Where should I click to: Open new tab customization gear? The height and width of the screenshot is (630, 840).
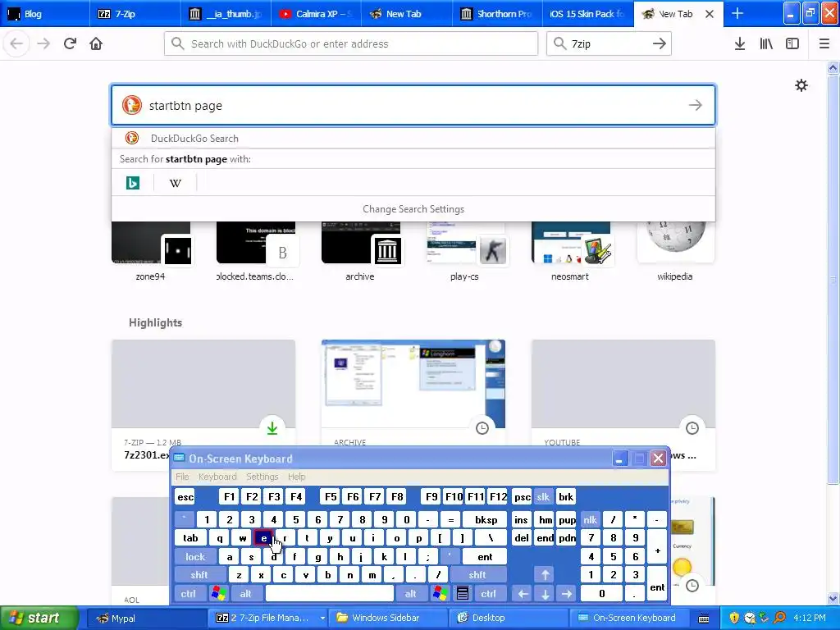pyautogui.click(x=801, y=85)
